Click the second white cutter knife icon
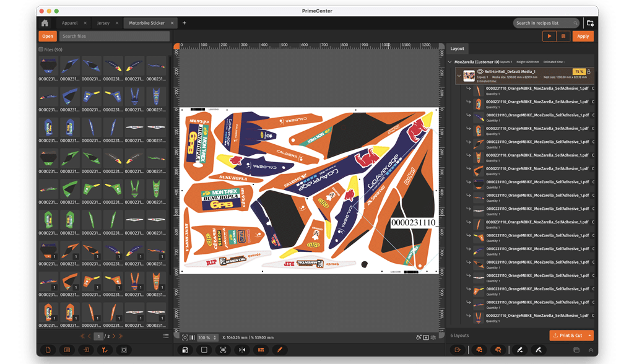 539,350
